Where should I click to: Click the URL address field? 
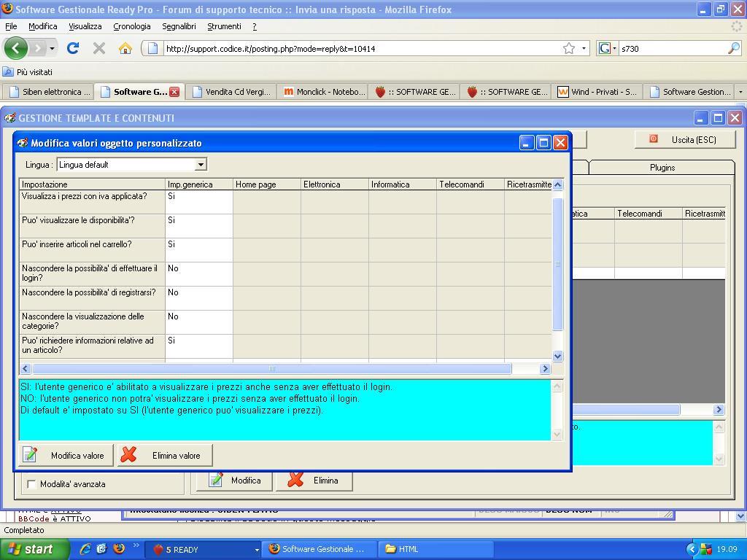point(362,49)
